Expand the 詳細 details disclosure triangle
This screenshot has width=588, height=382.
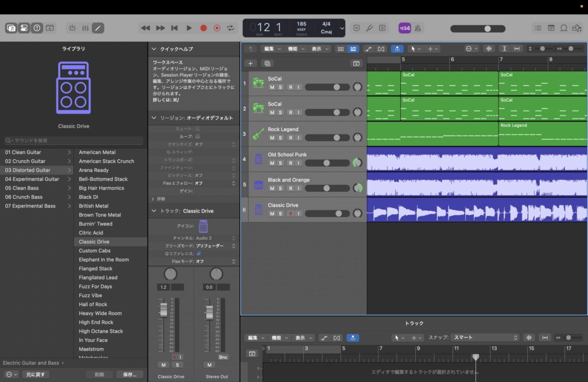tap(153, 199)
